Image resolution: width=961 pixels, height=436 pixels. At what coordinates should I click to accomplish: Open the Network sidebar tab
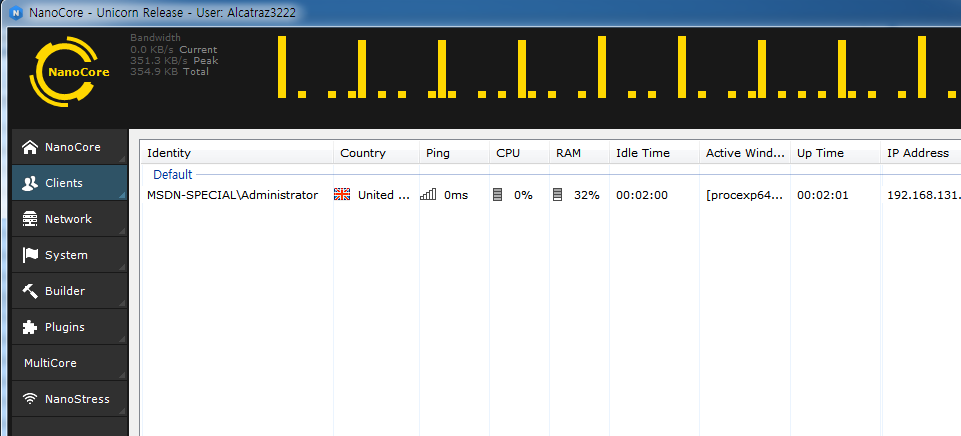[69, 219]
